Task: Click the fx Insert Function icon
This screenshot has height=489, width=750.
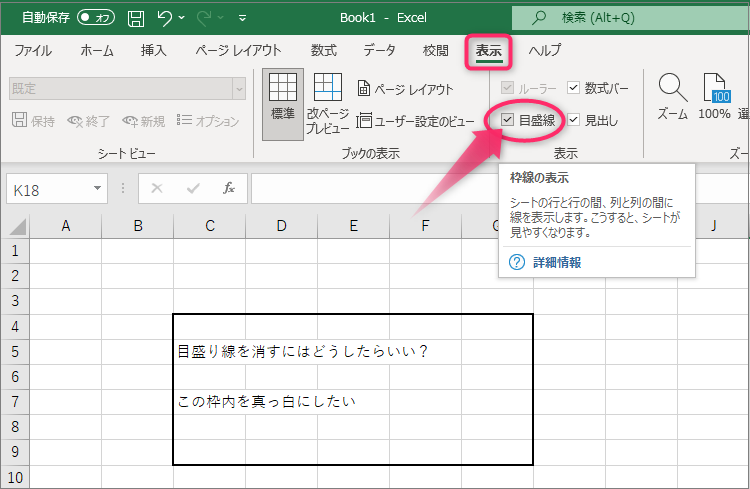Action: click(229, 189)
